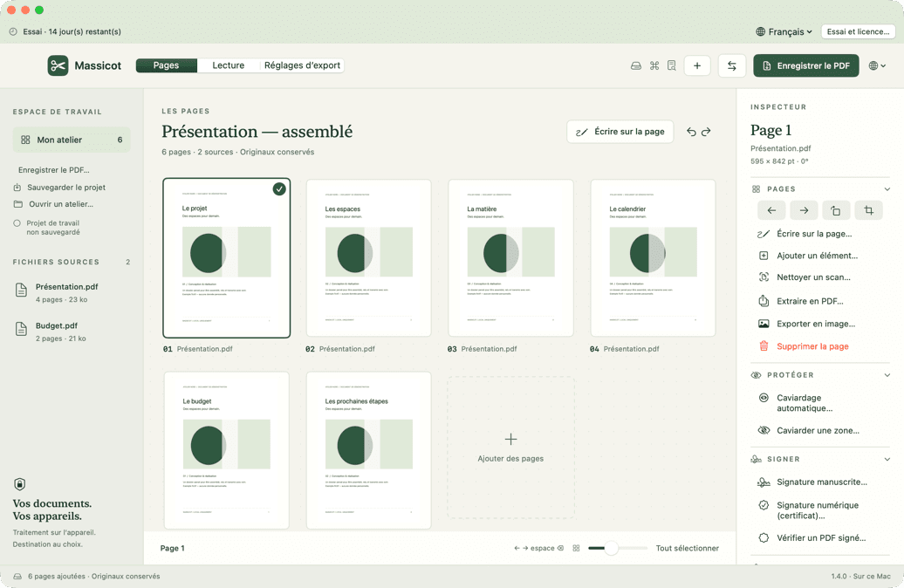Click the scanner icon in the toolbar

pyautogui.click(x=636, y=65)
